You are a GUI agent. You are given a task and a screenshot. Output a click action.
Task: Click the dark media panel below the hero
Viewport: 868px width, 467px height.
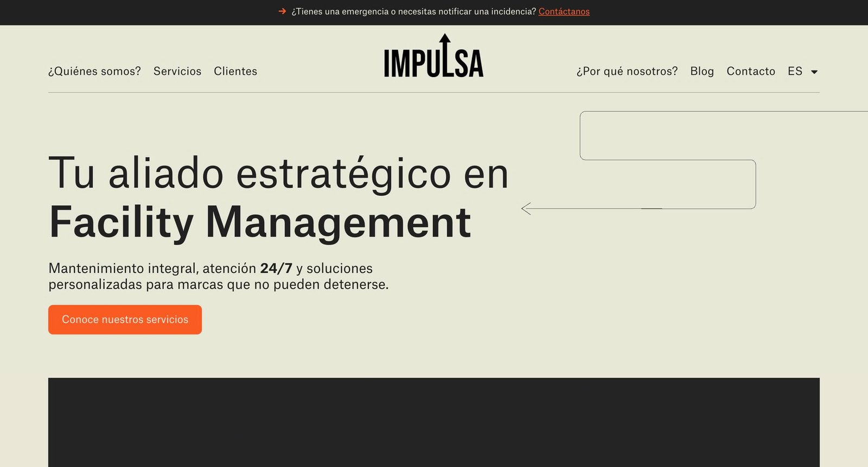[x=434, y=422]
